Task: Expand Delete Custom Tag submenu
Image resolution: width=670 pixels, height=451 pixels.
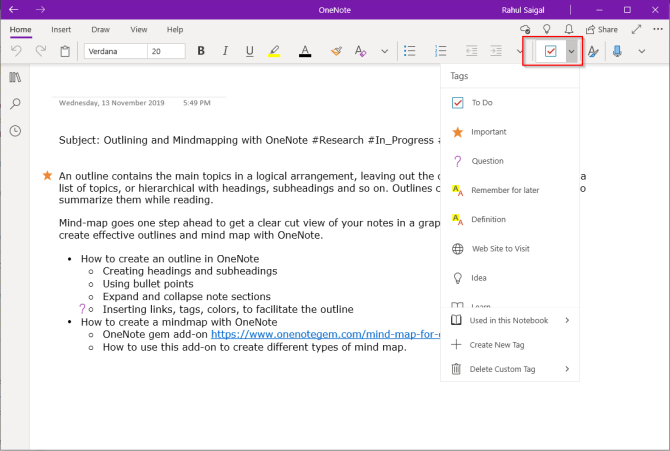Action: point(510,369)
